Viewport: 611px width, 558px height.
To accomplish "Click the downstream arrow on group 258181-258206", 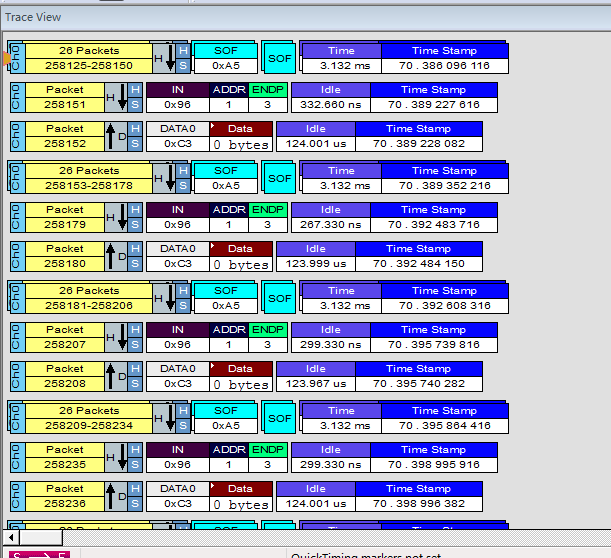I will [168, 298].
